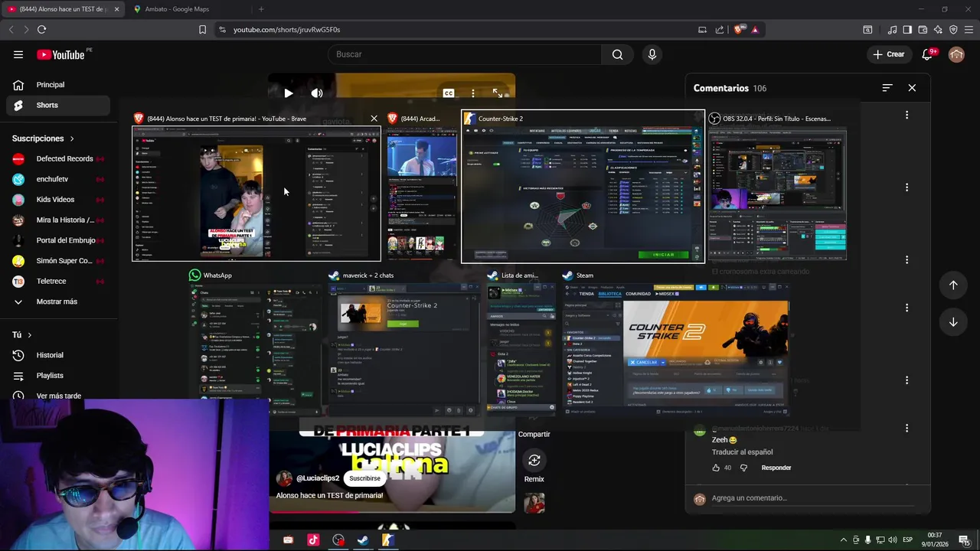Viewport: 980px width, 551px height.
Task: Open the @Luciaclips2 channel link
Action: (x=318, y=478)
